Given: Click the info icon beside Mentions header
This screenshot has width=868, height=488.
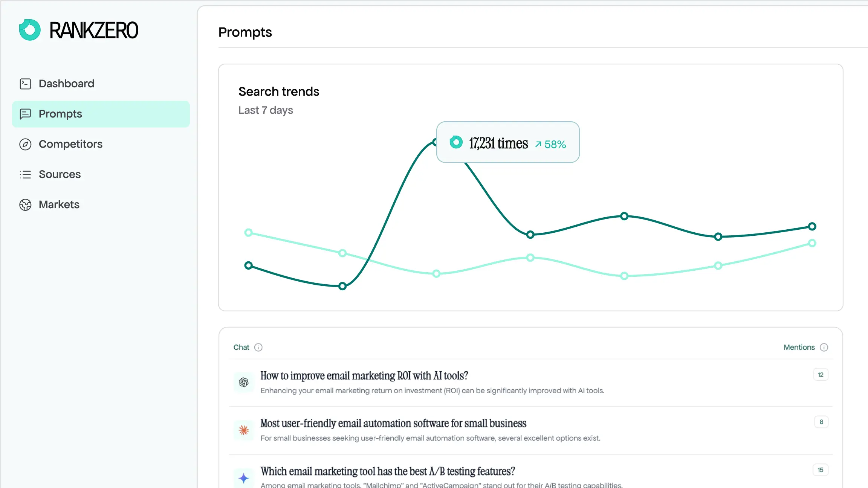Looking at the screenshot, I should pos(824,347).
